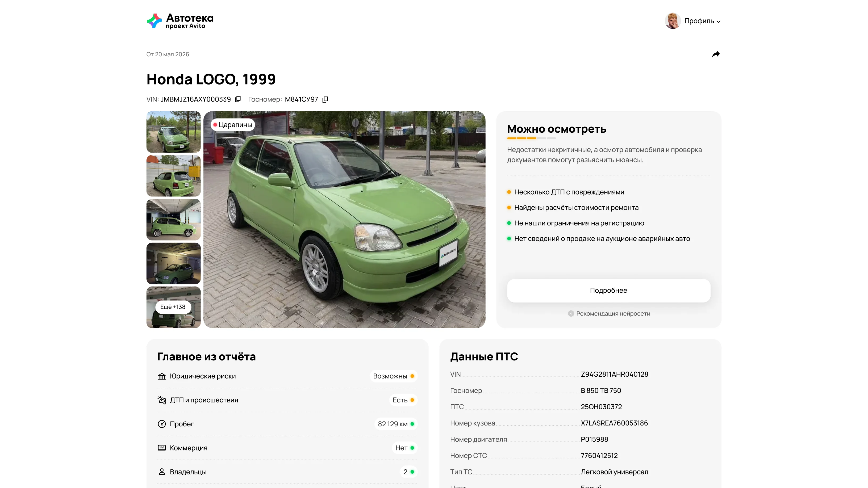
Task: Click Номер двигателя value P015988
Action: (594, 440)
